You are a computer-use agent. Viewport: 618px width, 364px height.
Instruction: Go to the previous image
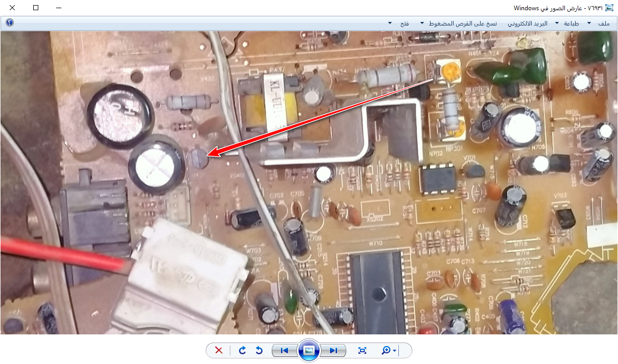(284, 350)
